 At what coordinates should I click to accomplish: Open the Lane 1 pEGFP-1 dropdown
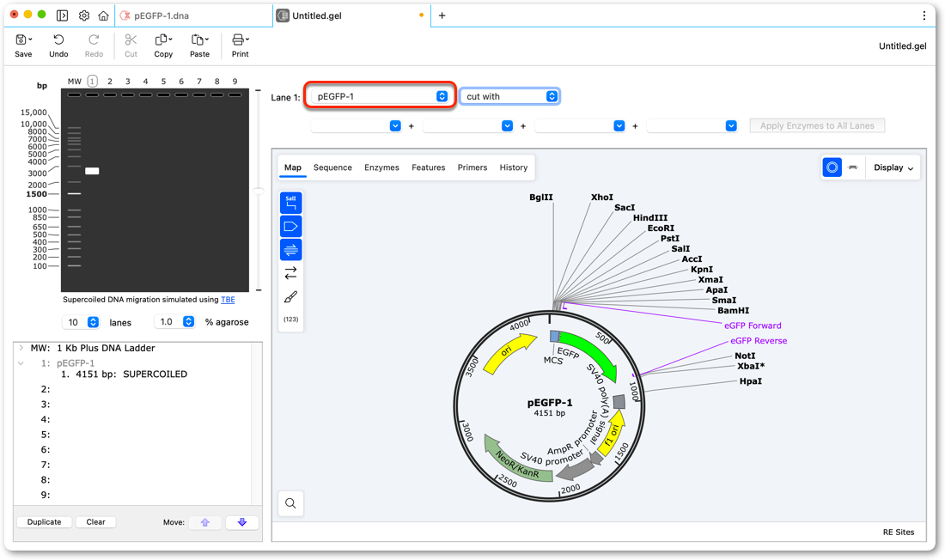click(x=379, y=96)
